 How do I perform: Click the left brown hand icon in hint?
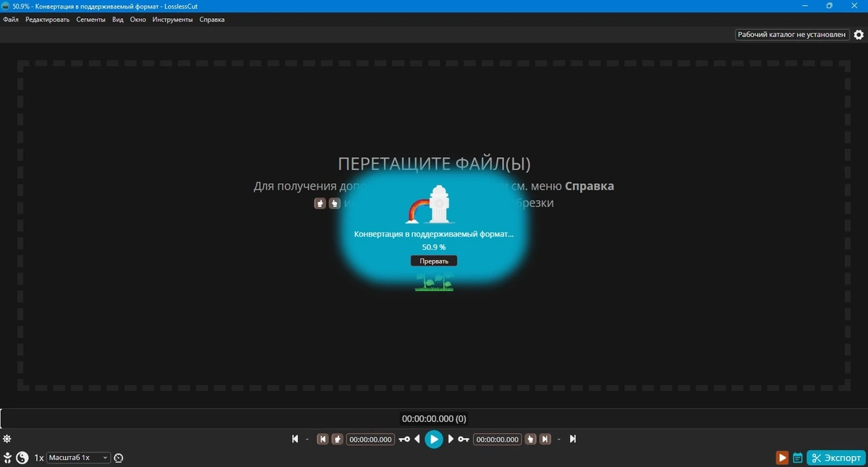point(320,203)
